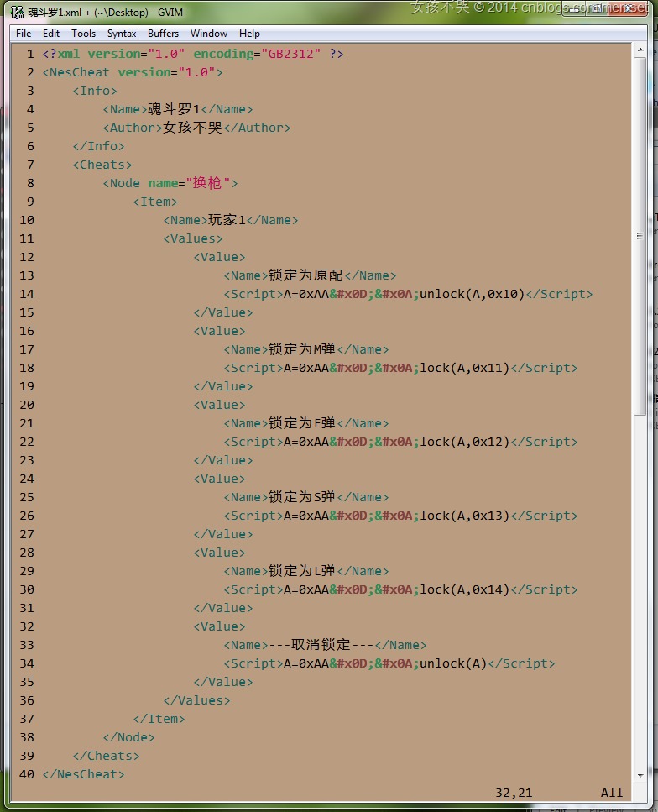Click the <Values> opening tag
658x812 pixels.
tap(193, 238)
